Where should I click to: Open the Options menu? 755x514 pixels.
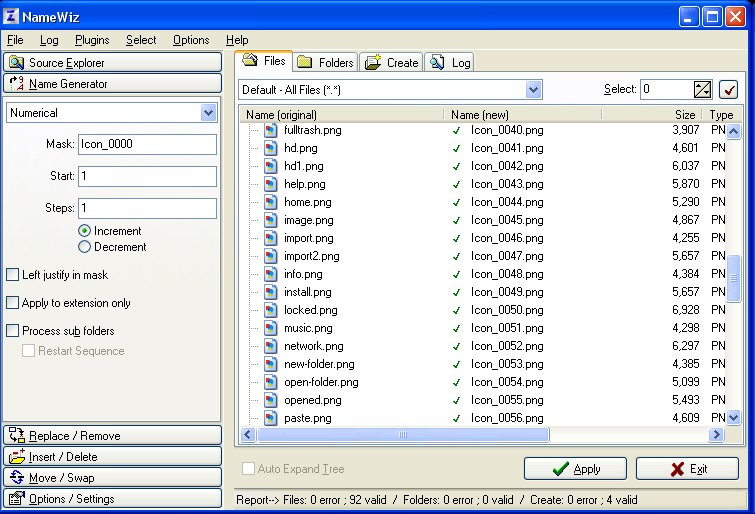[191, 40]
